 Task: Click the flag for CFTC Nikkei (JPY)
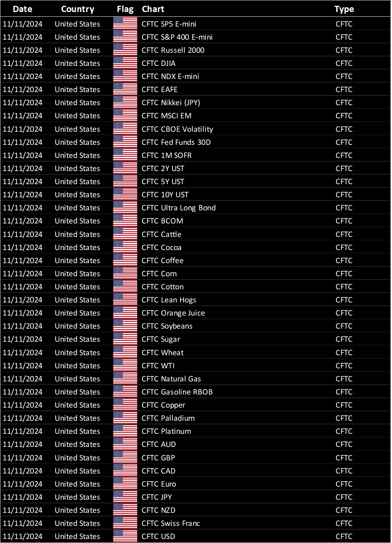point(125,102)
